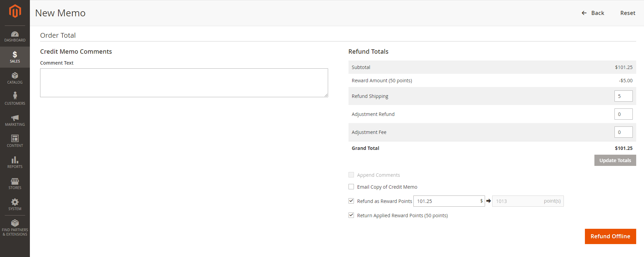Uncheck Return Applied Reward Points
This screenshot has width=644, height=257.
point(351,215)
